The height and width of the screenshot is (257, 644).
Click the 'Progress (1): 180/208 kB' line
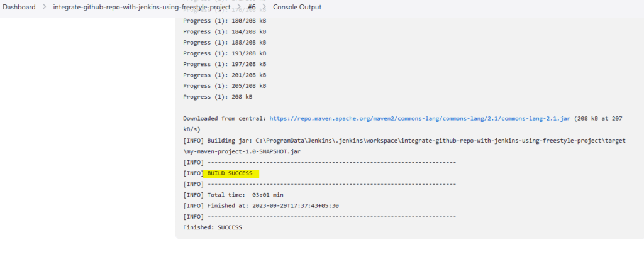click(225, 21)
